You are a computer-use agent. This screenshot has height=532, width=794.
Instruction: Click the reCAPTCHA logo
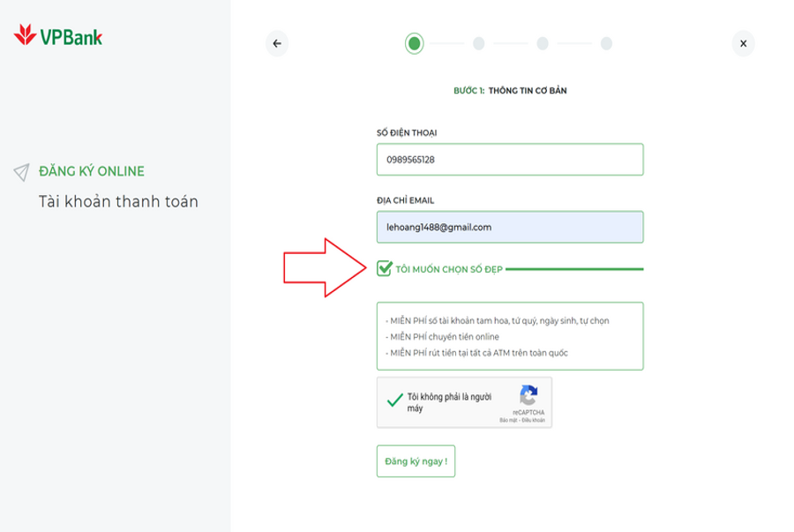(x=528, y=395)
